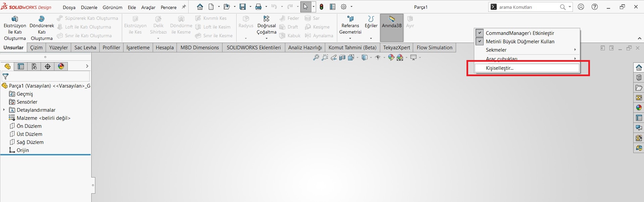Image resolution: width=644 pixels, height=202 pixels.
Task: Open the Eğriler dropdown arrow
Action: click(371, 38)
